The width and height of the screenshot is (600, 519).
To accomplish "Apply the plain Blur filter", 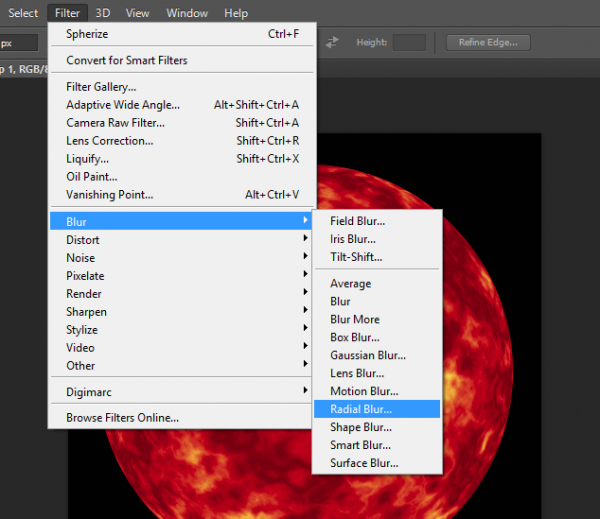I will tap(377, 302).
